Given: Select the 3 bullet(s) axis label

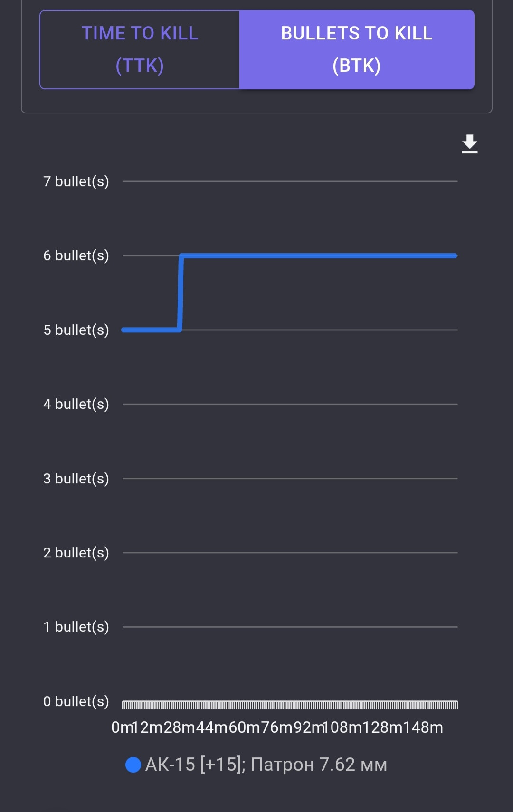Looking at the screenshot, I should (76, 479).
